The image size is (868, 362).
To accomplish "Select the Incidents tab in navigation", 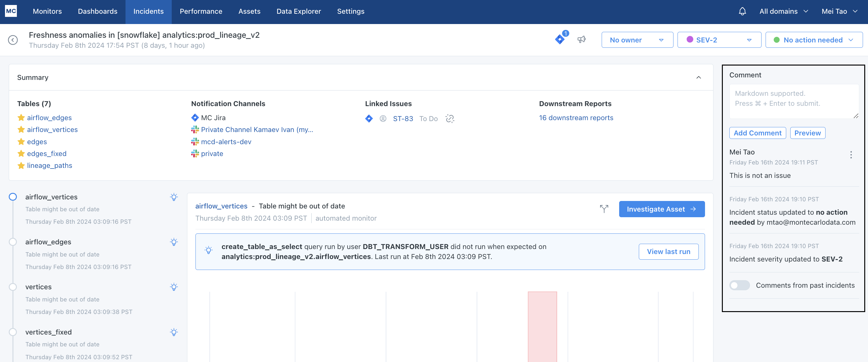I will (x=148, y=11).
